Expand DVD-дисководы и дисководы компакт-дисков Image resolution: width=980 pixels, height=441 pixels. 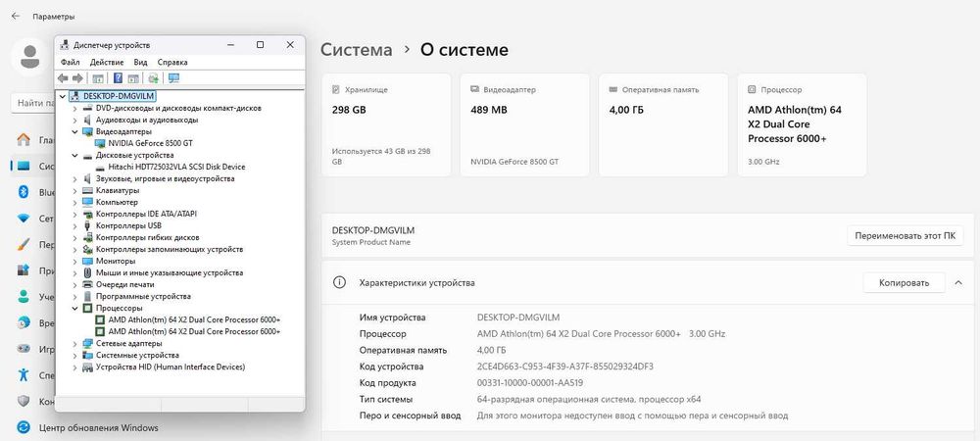pos(75,108)
